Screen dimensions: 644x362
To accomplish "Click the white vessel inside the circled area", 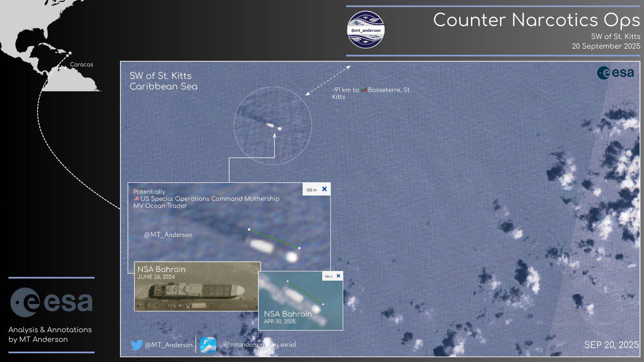I will click(x=270, y=126).
